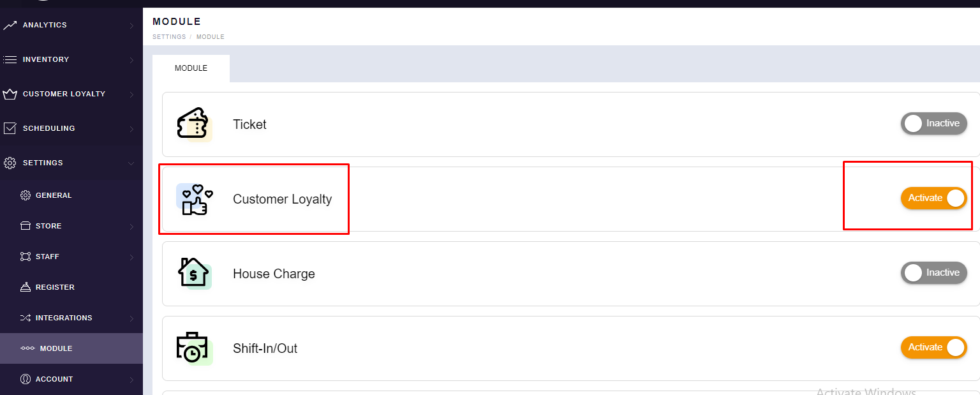Select the MODULE tab
Viewport: 980px width, 395px height.
(x=191, y=68)
